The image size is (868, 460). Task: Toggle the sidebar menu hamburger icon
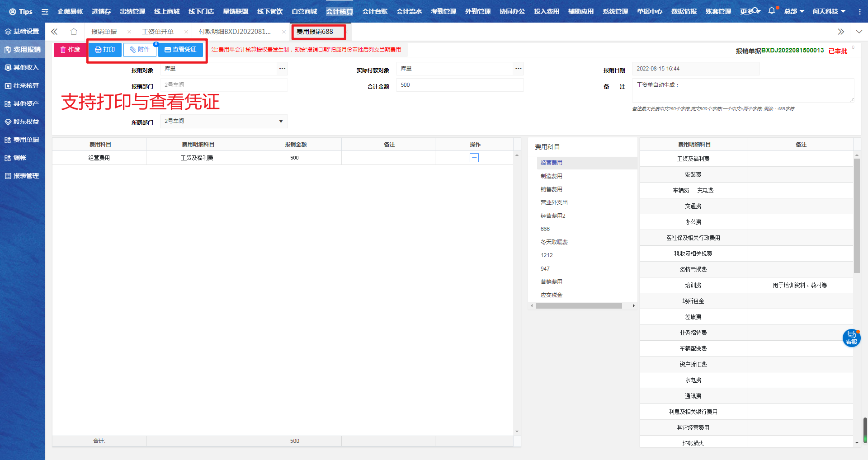click(x=45, y=12)
